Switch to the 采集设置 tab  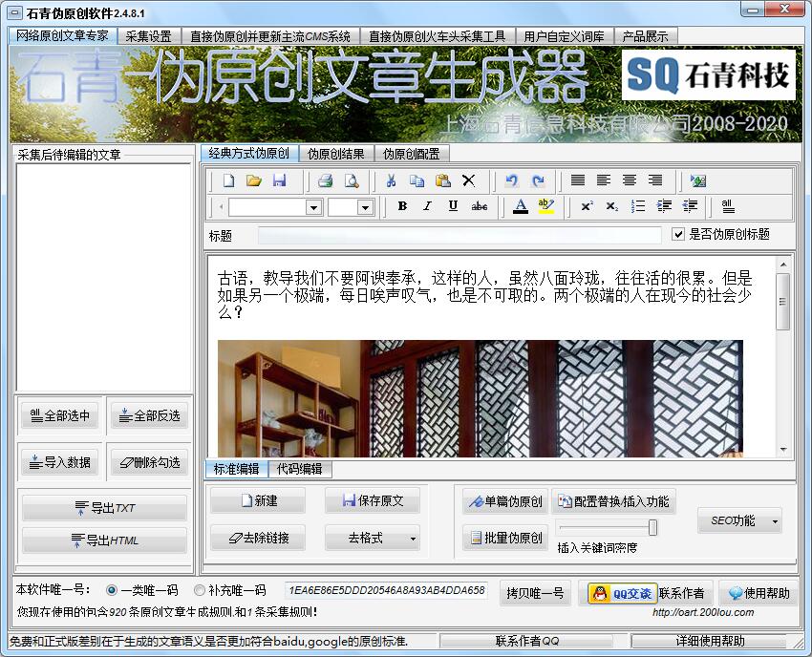tap(148, 36)
